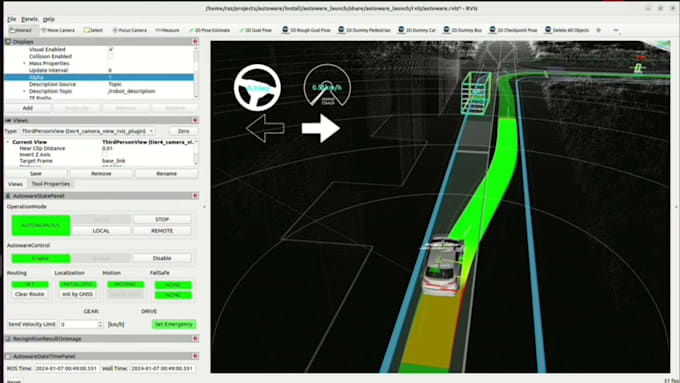Open the Help menu
The image size is (680, 383).
pyautogui.click(x=49, y=19)
